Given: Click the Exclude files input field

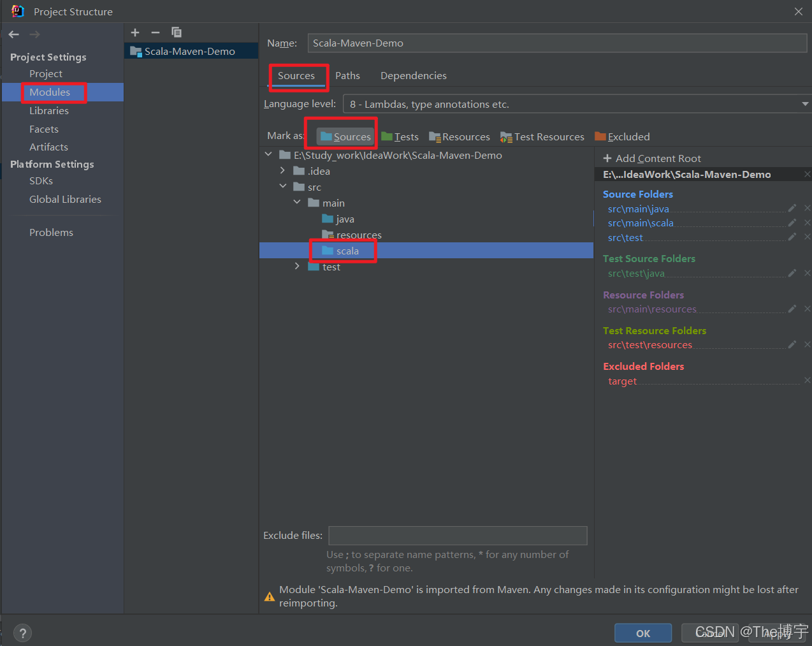Looking at the screenshot, I should tap(458, 536).
